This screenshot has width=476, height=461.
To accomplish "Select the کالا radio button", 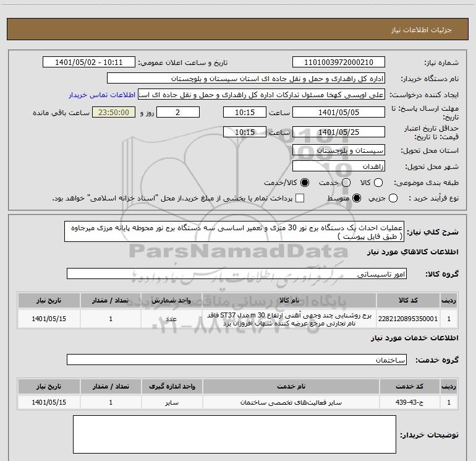I will 378,183.
